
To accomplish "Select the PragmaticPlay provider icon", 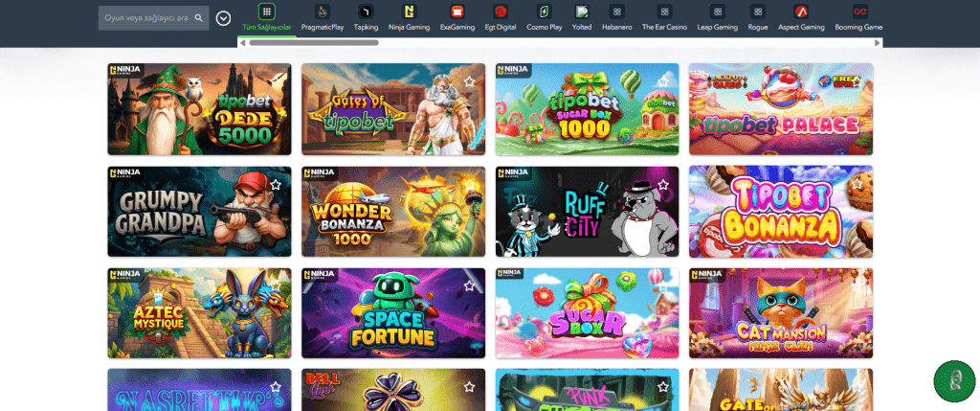I will pos(322,12).
